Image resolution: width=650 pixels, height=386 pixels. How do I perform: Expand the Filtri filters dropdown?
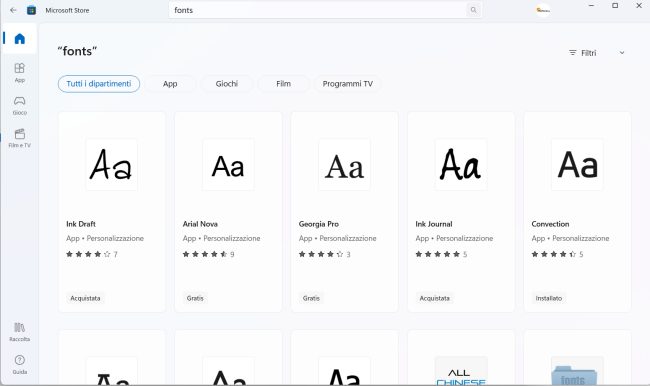pyautogui.click(x=597, y=53)
